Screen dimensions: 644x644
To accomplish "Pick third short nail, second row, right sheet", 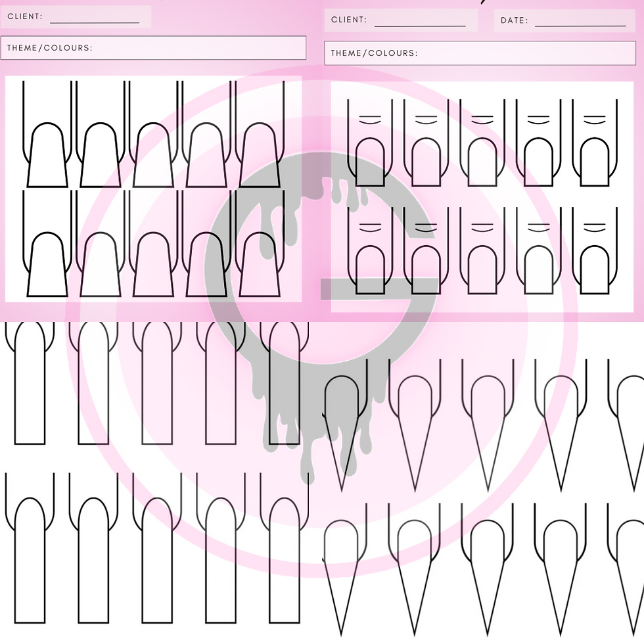I will (482, 269).
